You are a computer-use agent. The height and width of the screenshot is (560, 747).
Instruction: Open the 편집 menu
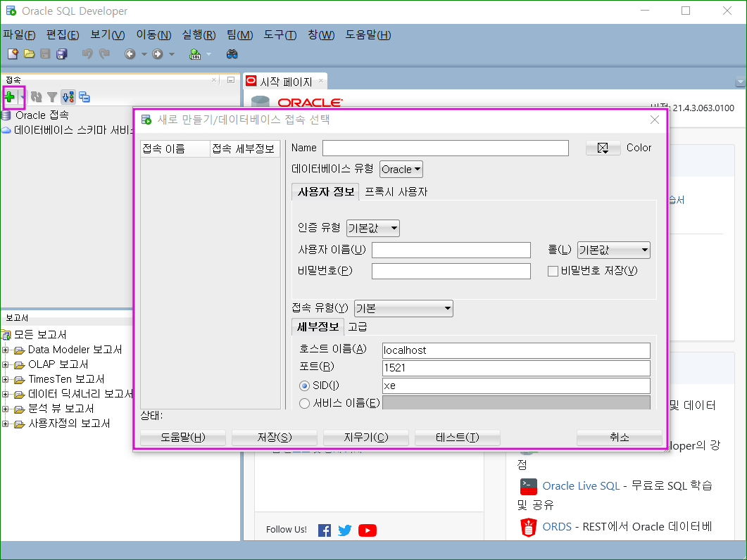pyautogui.click(x=63, y=34)
